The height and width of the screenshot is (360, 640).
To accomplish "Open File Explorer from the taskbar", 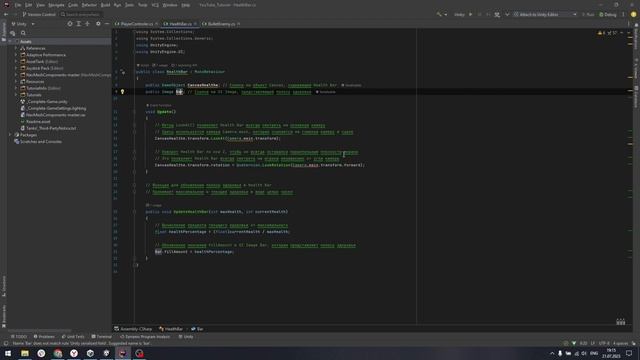I will [x=25, y=353].
